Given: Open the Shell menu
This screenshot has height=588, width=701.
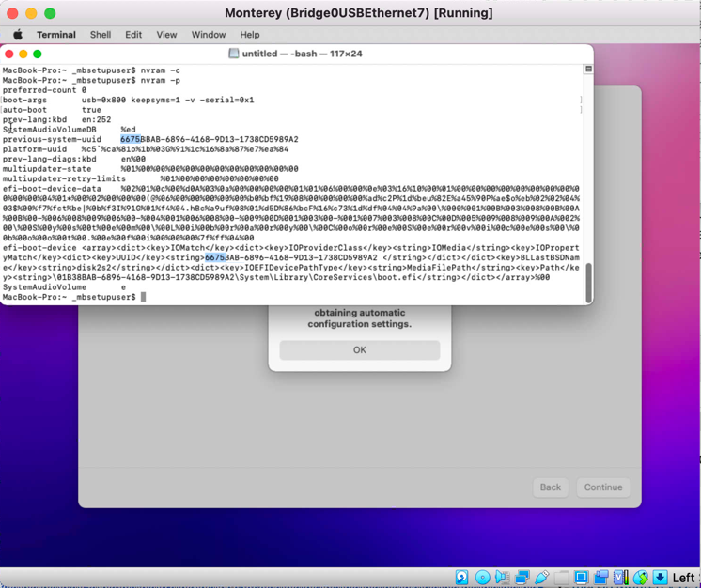Looking at the screenshot, I should (x=101, y=35).
